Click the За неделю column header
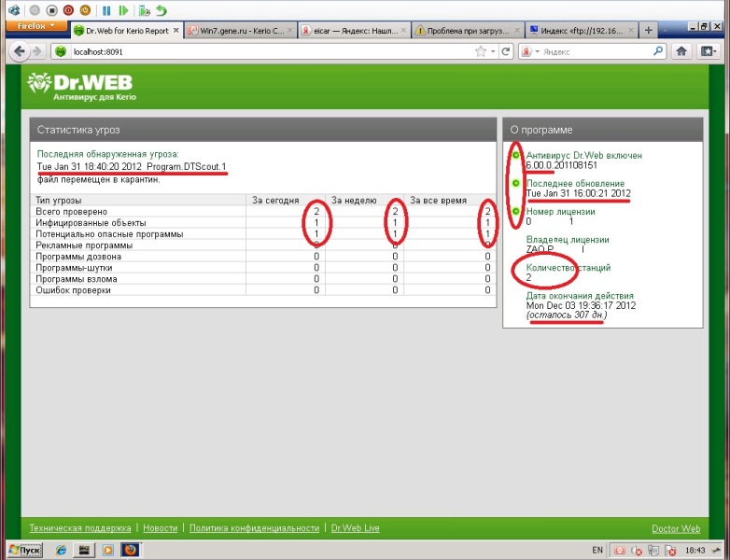Screen dimensions: 730x560 [x=354, y=200]
